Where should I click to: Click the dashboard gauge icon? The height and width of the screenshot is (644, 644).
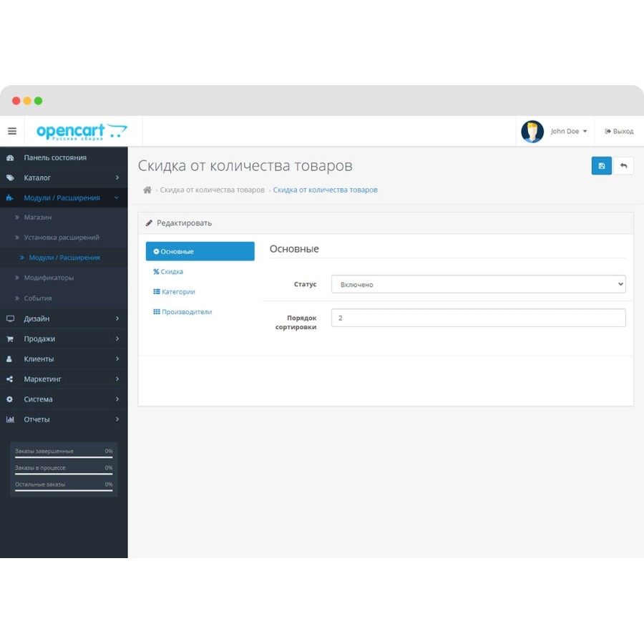tap(10, 157)
